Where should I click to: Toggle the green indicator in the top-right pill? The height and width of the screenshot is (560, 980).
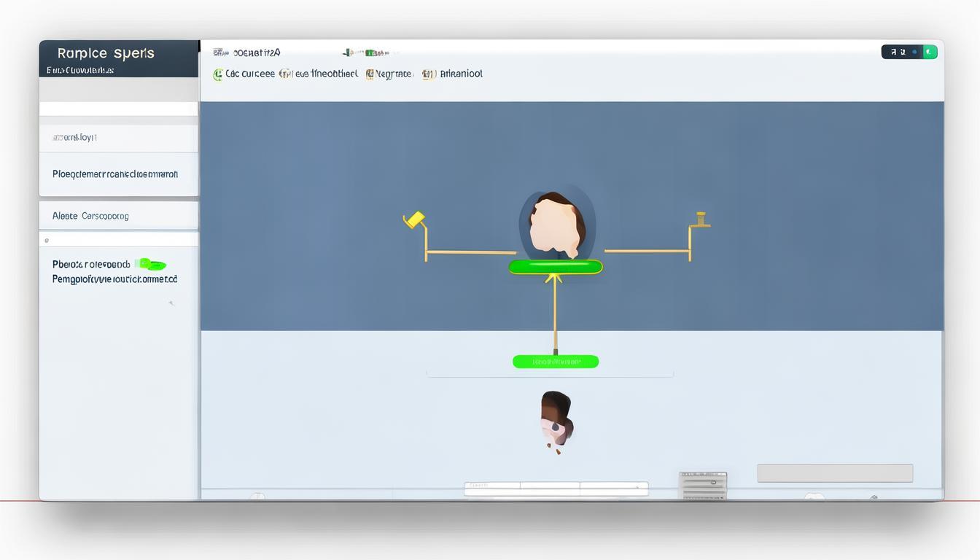point(930,52)
